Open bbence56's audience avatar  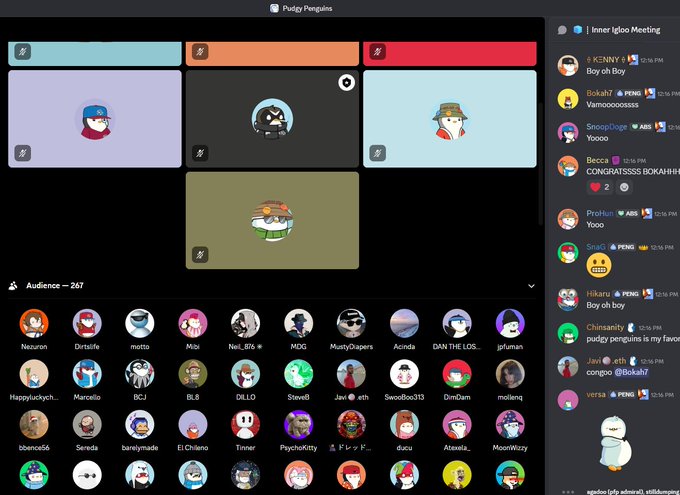34,425
